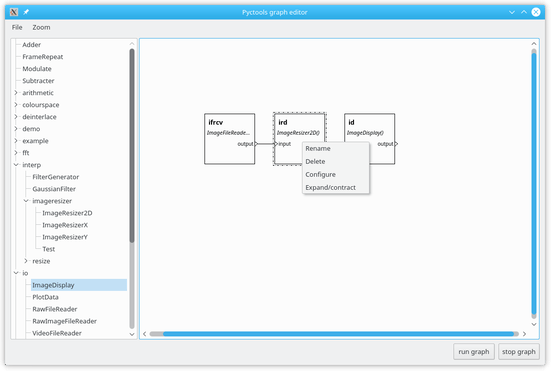
Task: Open the Zoom menu
Action: [41, 27]
